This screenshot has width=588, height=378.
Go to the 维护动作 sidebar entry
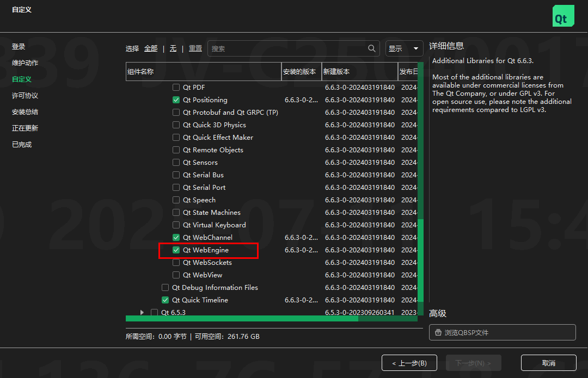(24, 63)
